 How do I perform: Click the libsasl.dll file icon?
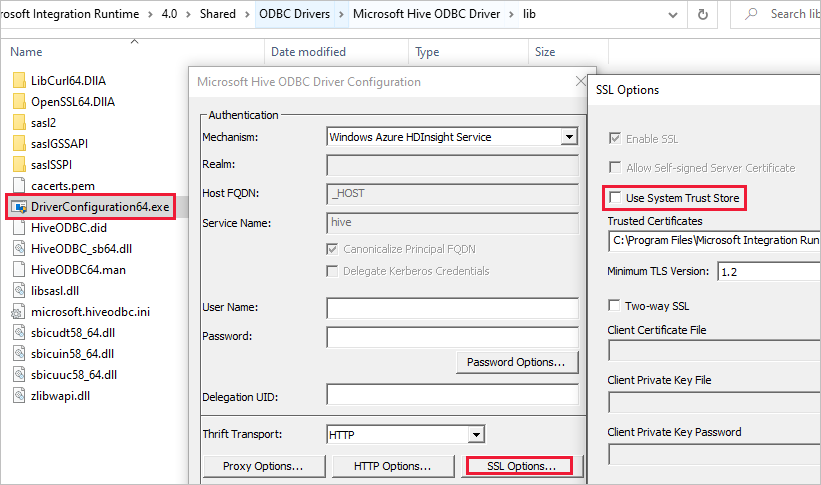19,290
